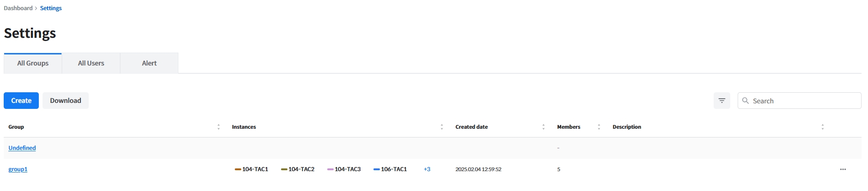The width and height of the screenshot is (868, 191).
Task: Select the All Groups tab
Action: click(x=33, y=63)
